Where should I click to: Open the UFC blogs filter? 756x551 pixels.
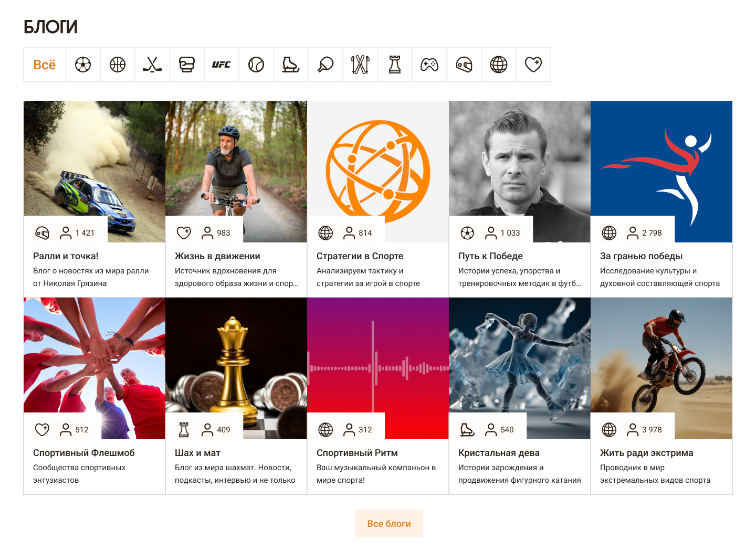click(x=222, y=65)
